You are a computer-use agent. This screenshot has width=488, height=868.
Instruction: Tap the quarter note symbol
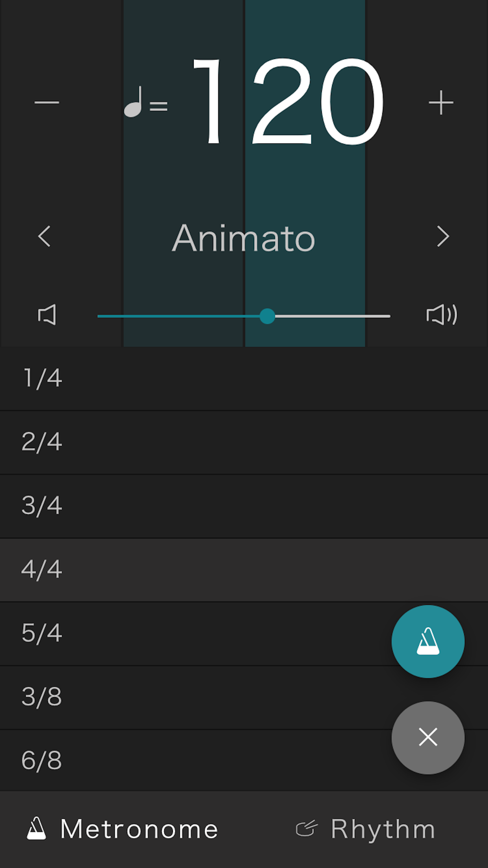click(x=134, y=103)
